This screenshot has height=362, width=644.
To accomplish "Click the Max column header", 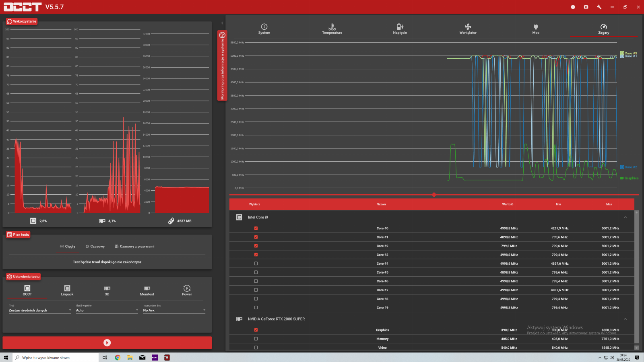I will [609, 204].
